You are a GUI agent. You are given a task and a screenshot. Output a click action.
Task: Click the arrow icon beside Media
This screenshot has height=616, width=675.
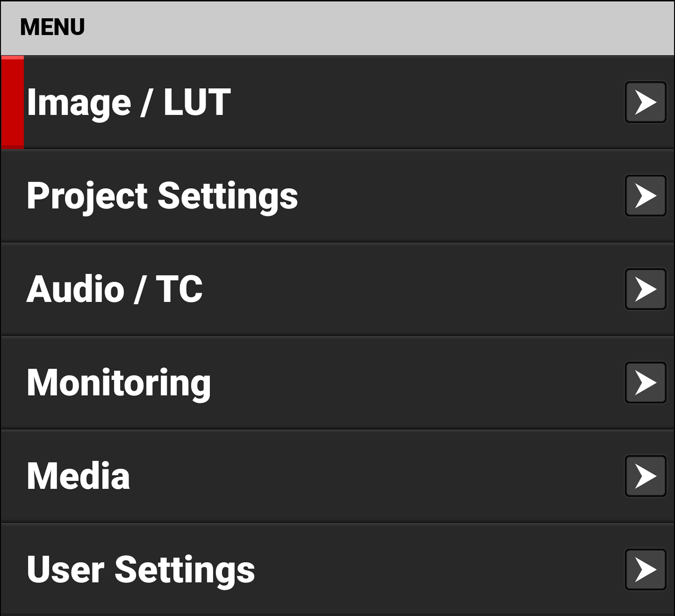(x=645, y=476)
